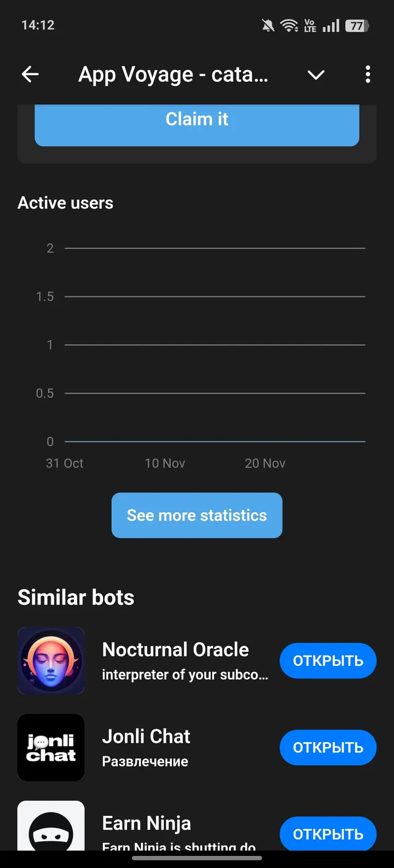Select the Jonli Chat bot thumbnail
Image resolution: width=394 pixels, height=868 pixels.
tap(51, 748)
